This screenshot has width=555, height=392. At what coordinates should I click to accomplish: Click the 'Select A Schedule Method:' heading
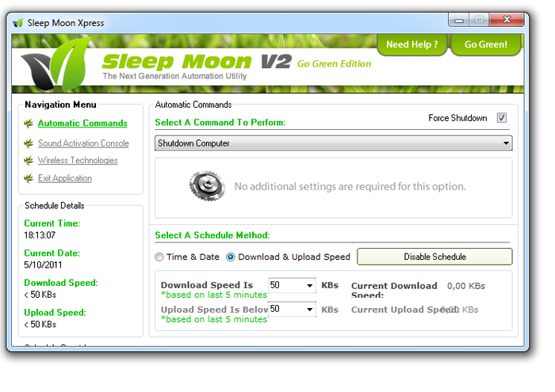(212, 235)
